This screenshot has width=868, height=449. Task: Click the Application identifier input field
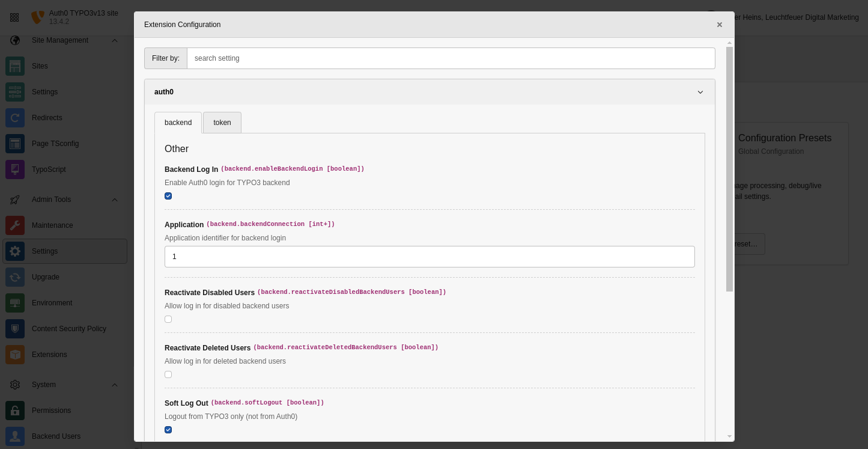429,257
